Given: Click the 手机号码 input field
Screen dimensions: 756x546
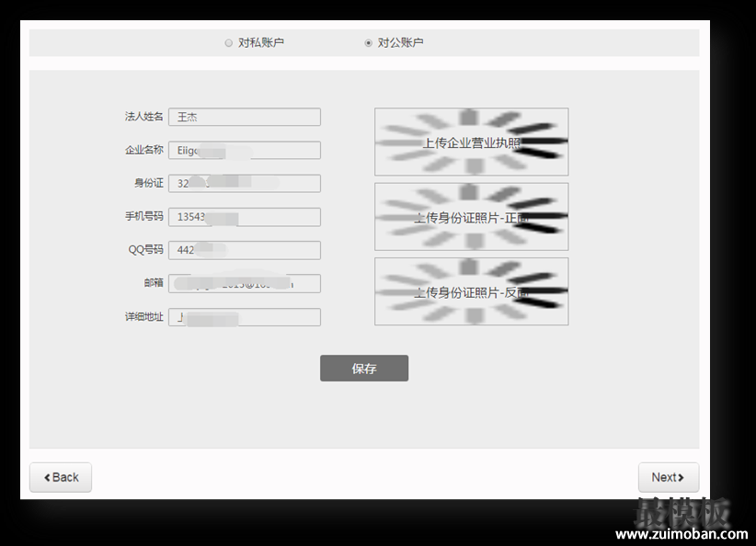Looking at the screenshot, I should point(245,217).
